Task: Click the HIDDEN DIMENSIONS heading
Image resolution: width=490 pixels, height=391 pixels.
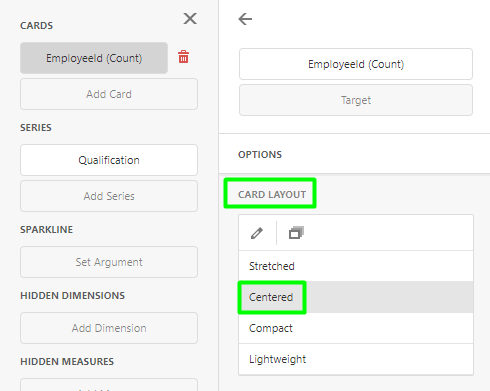Action: pos(72,296)
